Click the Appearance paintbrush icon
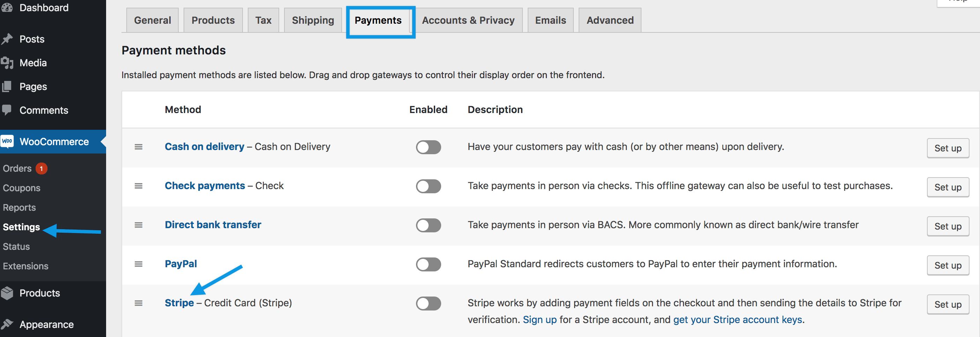Image resolution: width=980 pixels, height=337 pixels. point(7,324)
